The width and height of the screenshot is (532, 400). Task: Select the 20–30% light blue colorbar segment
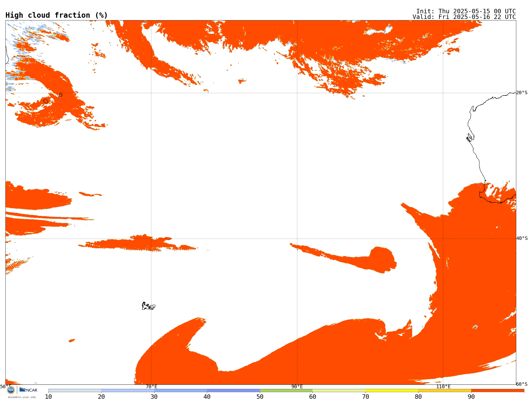(128, 391)
